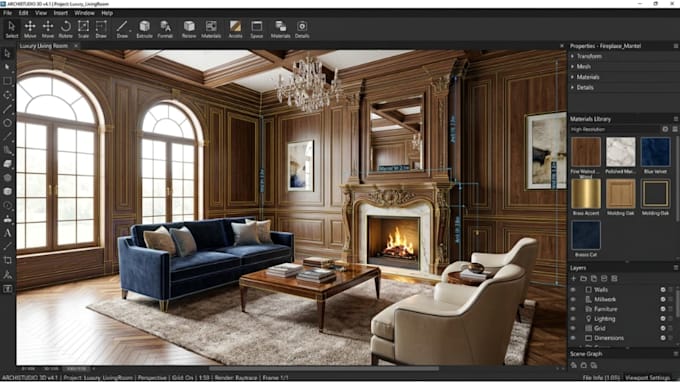This screenshot has width=680, height=383.
Task: Pick the Scale tool in the top toolbar
Action: tap(83, 29)
